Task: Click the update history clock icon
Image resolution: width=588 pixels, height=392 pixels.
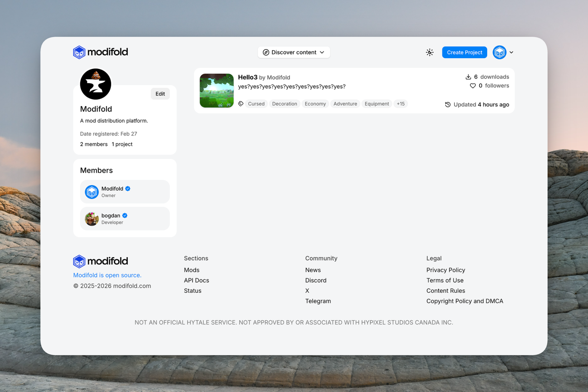Action: coord(447,104)
